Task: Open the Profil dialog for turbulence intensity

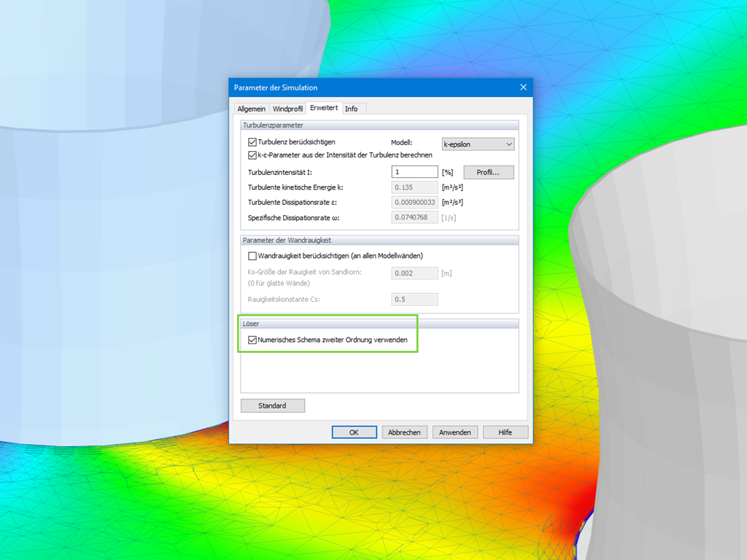Action: pos(488,172)
